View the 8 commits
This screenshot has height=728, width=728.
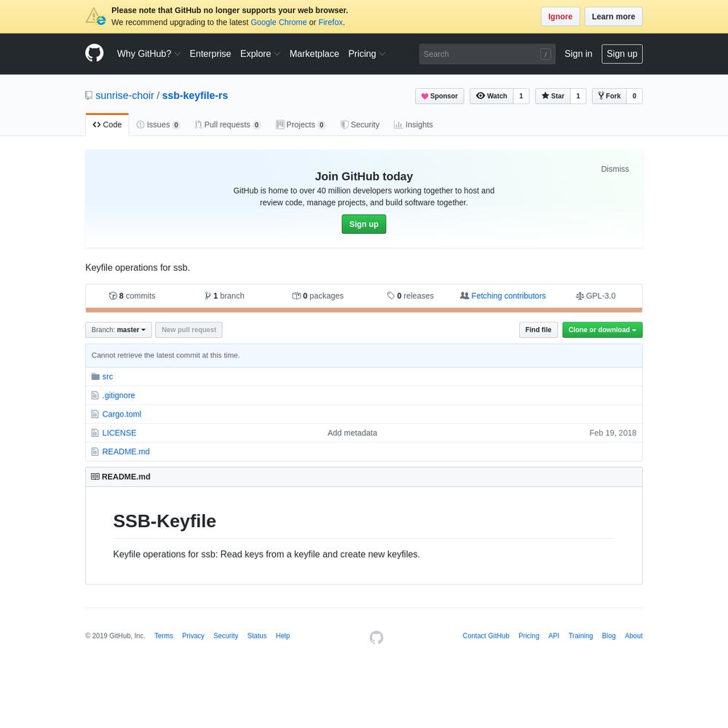point(132,296)
